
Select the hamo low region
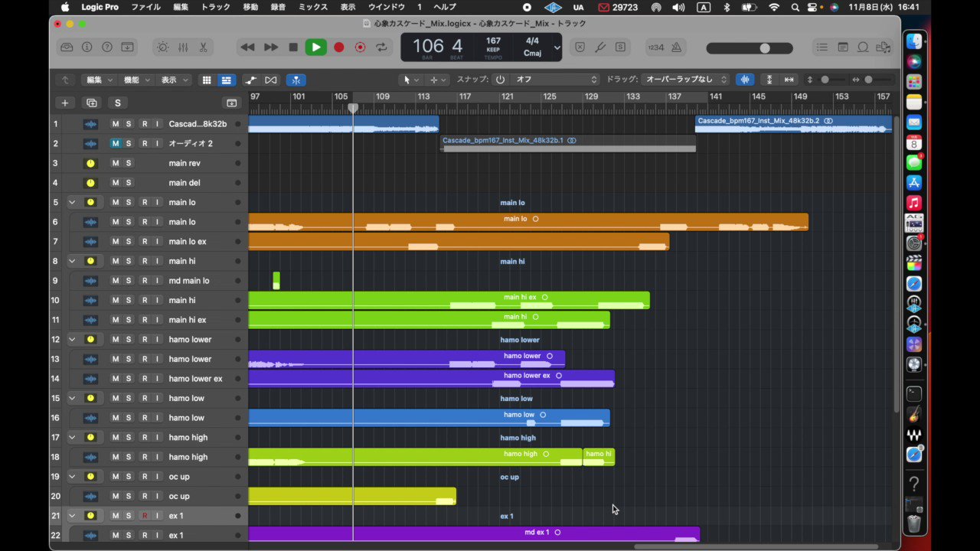(x=429, y=418)
